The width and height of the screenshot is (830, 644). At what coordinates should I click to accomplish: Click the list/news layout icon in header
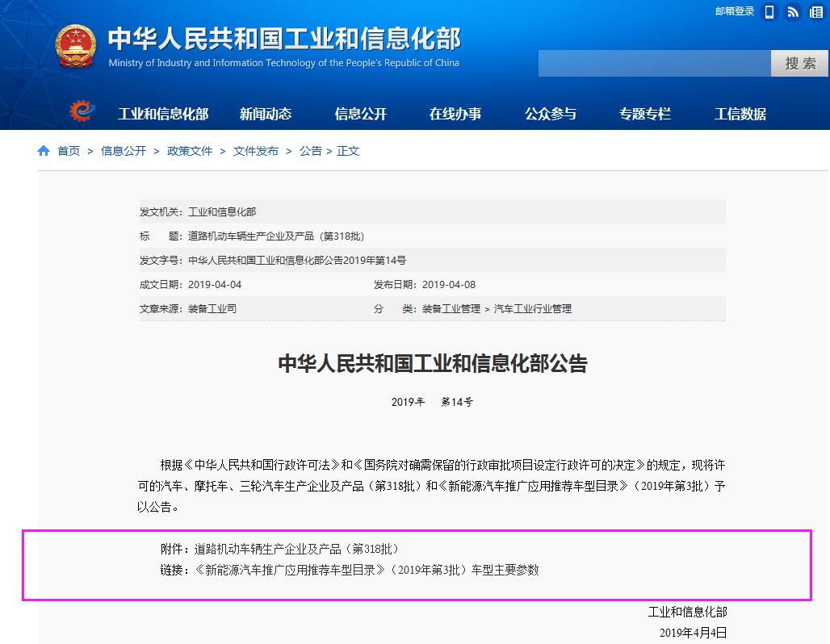tap(816, 11)
